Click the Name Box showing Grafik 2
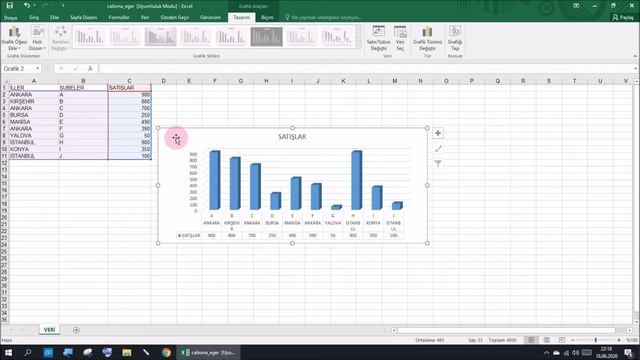This screenshot has width=640, height=360. pyautogui.click(x=18, y=69)
